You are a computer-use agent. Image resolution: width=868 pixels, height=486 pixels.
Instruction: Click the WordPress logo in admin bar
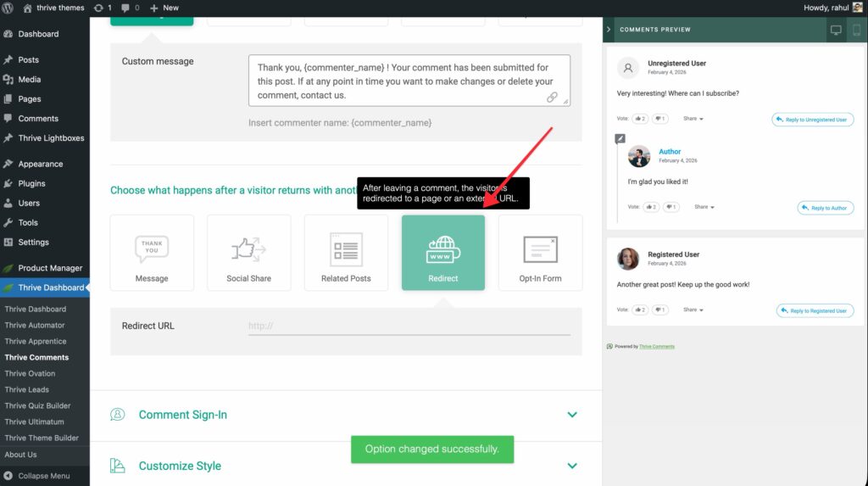point(8,8)
